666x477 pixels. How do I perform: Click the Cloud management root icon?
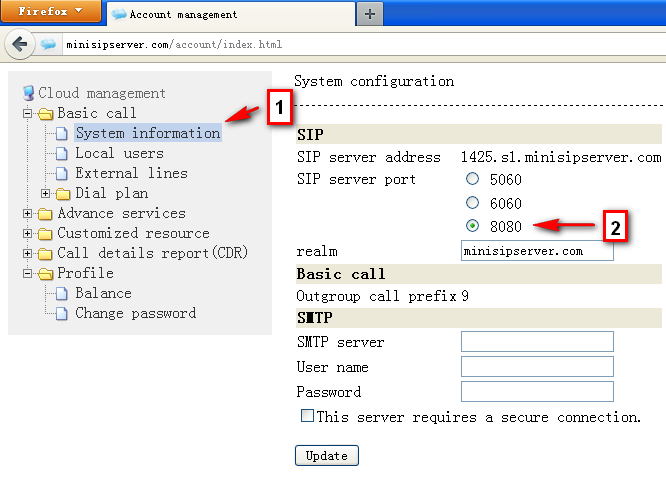[28, 93]
